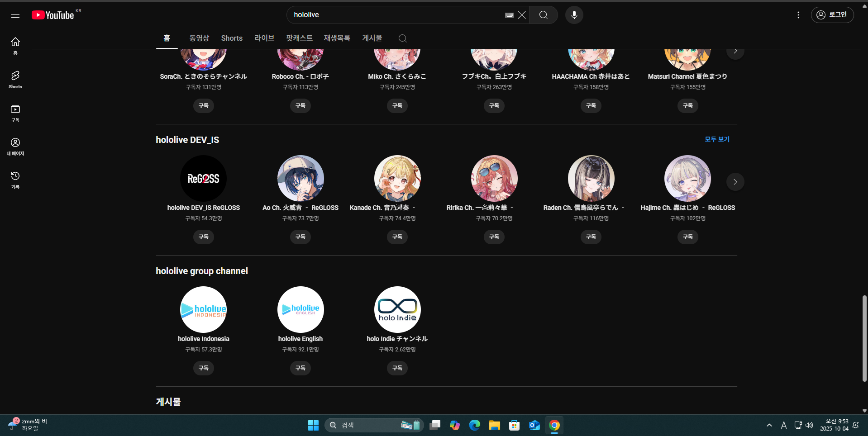Click the YouTube logo
This screenshot has height=436, width=868.
[53, 15]
